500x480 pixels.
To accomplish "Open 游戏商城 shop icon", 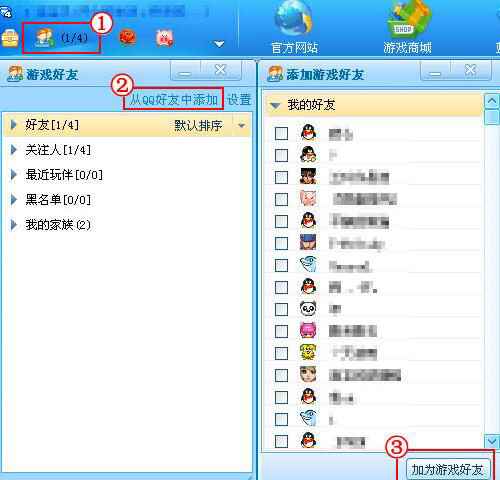I will (x=408, y=28).
